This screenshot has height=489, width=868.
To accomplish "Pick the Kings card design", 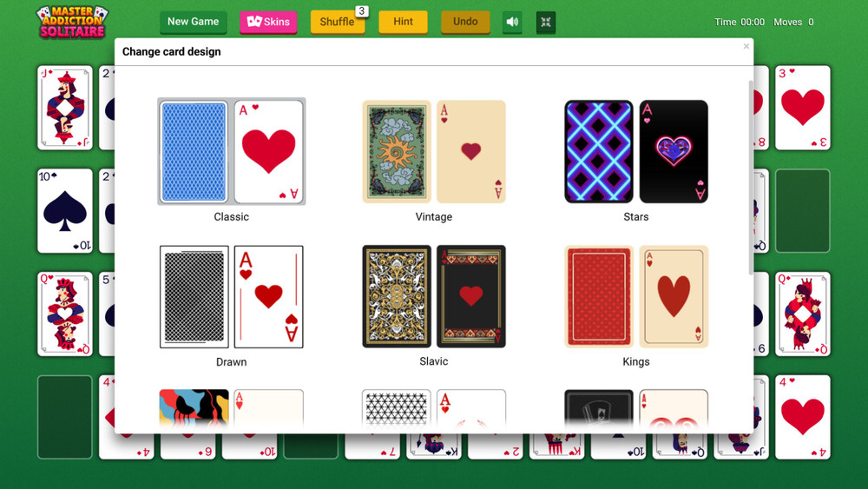I will click(x=636, y=306).
